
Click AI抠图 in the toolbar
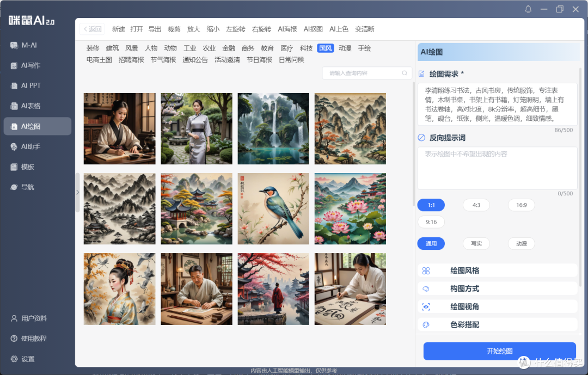[313, 29]
